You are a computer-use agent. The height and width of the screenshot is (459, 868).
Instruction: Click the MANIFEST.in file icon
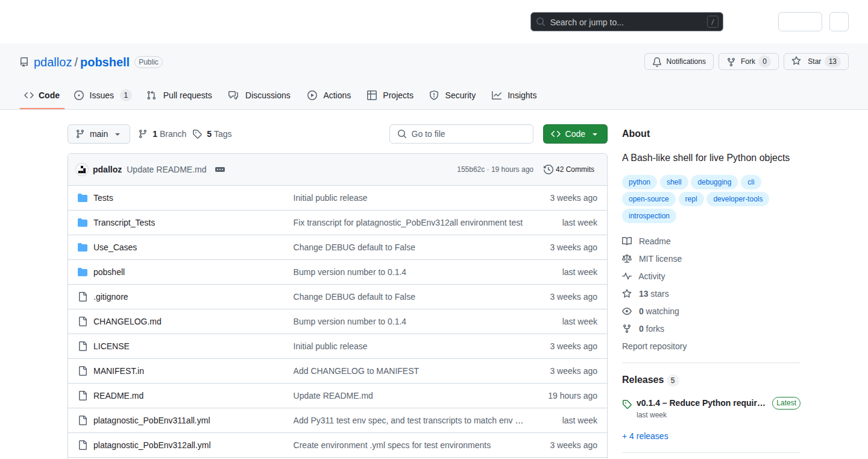click(x=83, y=371)
